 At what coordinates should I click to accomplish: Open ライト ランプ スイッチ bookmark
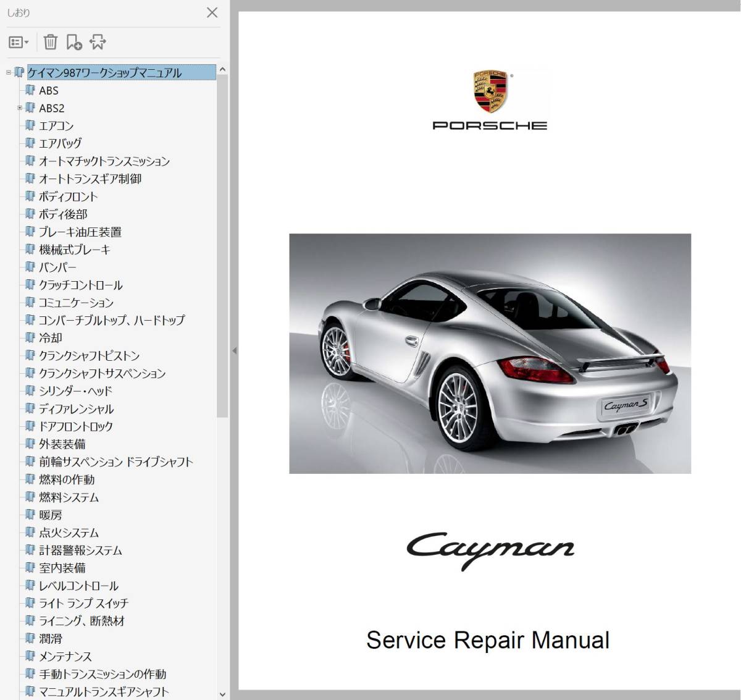tap(84, 604)
